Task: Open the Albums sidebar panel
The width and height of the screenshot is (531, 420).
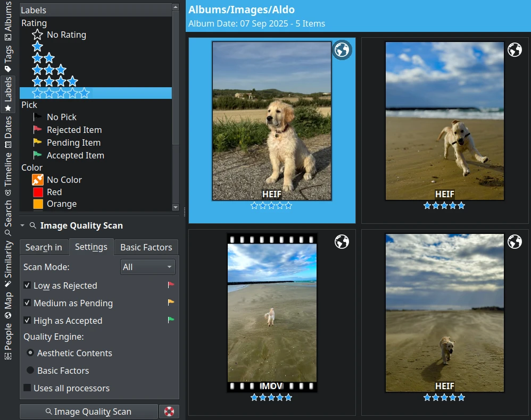Action: click(8, 21)
